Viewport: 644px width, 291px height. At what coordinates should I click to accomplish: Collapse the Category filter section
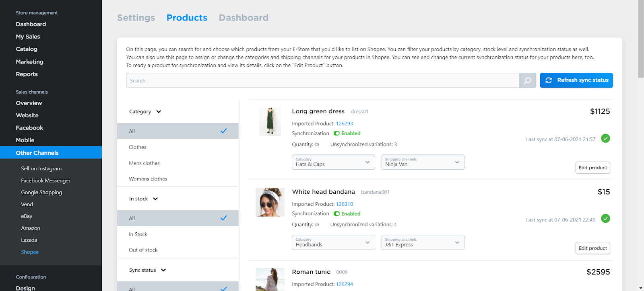[x=145, y=112]
